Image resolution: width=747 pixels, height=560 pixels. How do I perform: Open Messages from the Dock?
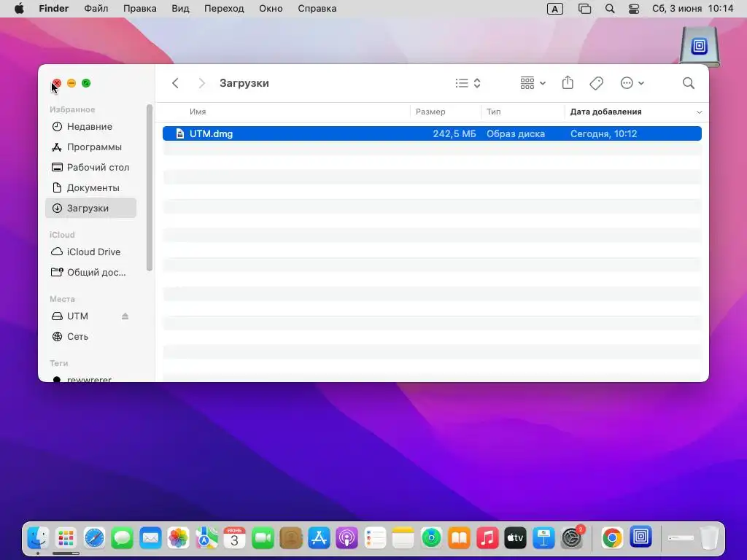(x=123, y=539)
